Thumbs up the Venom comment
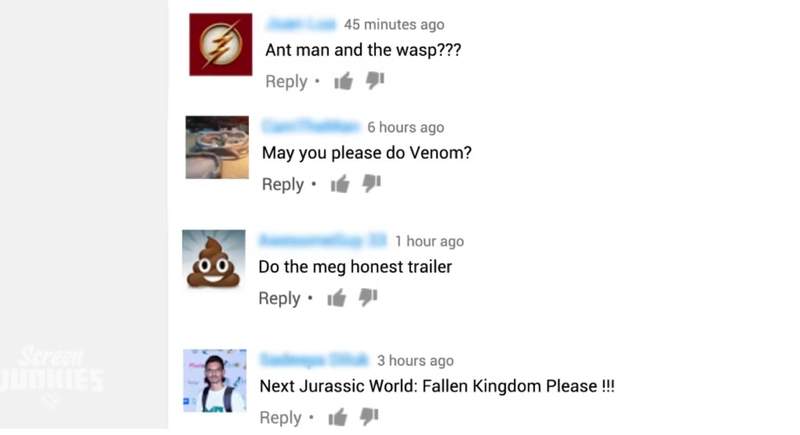 click(340, 184)
